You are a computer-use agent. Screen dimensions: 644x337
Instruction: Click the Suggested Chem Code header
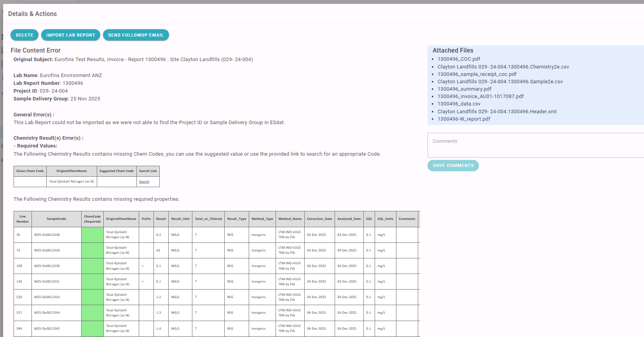pyautogui.click(x=117, y=171)
